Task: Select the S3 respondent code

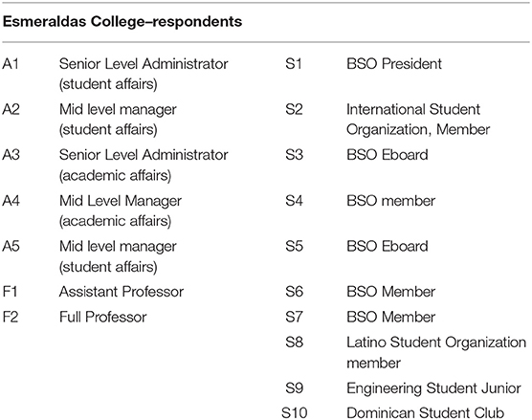Action: click(294, 155)
